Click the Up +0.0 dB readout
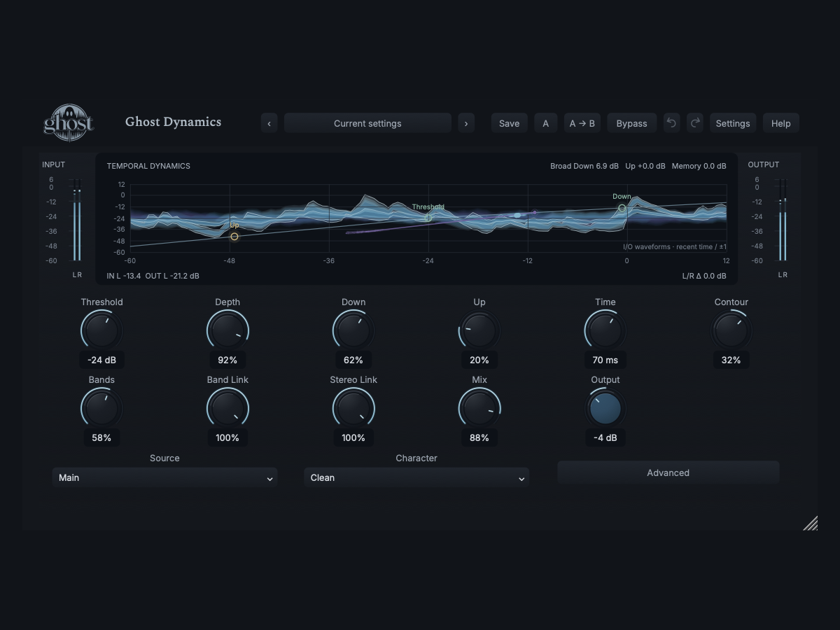The width and height of the screenshot is (840, 630). (x=645, y=166)
